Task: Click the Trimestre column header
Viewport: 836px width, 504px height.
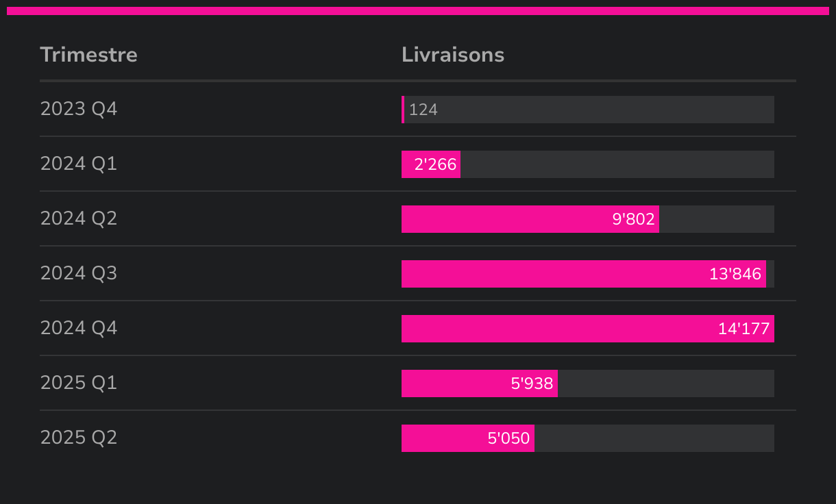Action: (x=88, y=55)
